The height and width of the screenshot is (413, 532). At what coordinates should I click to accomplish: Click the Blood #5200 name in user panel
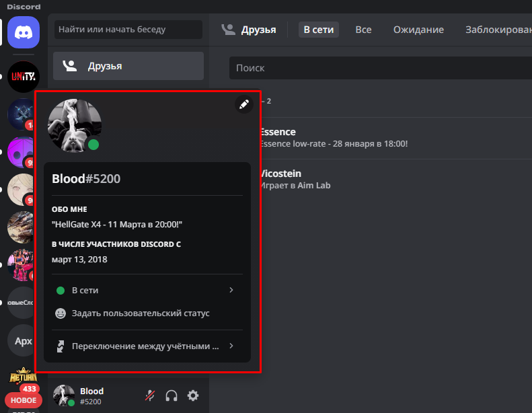click(x=91, y=396)
